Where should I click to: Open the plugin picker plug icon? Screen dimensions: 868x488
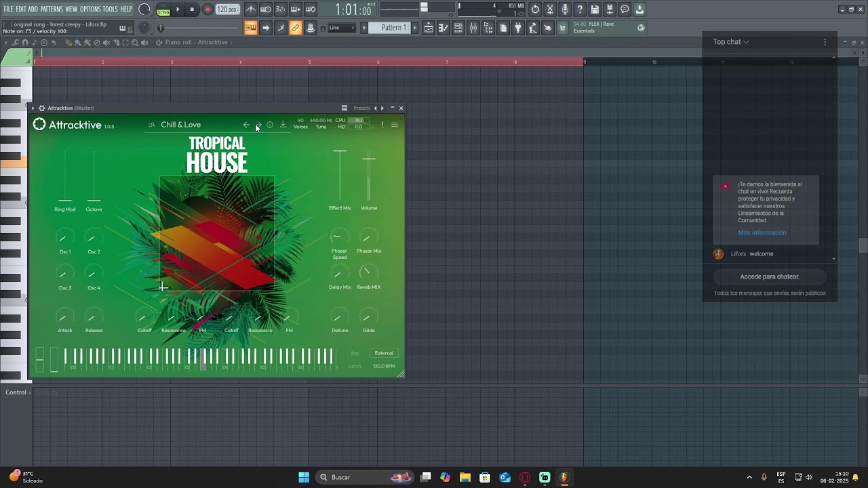pos(518,28)
